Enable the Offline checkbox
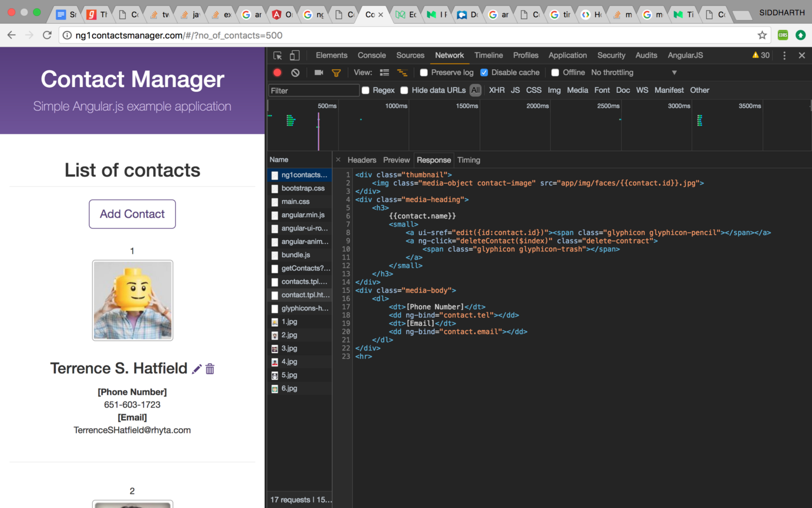Screen dimensions: 812x508 tap(555, 73)
